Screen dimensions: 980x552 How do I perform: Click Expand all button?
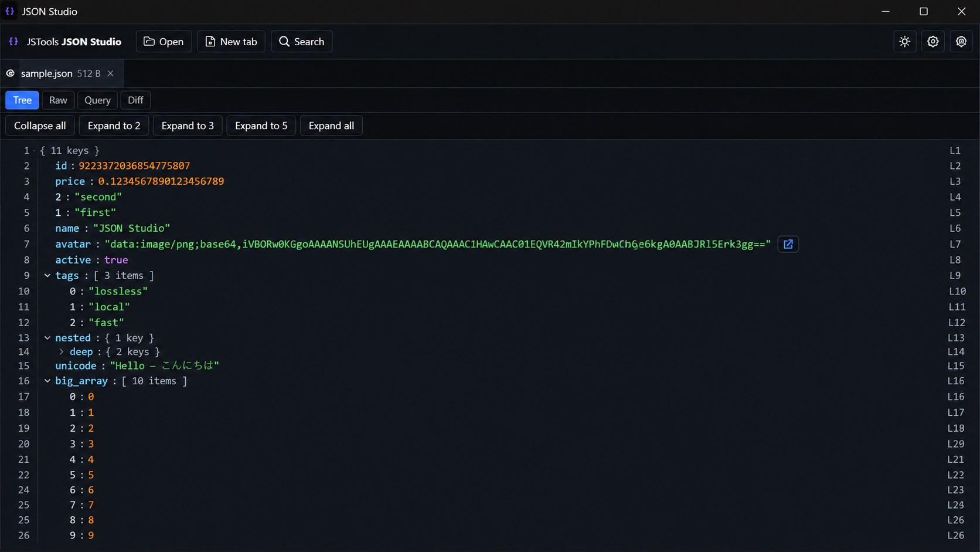331,126
